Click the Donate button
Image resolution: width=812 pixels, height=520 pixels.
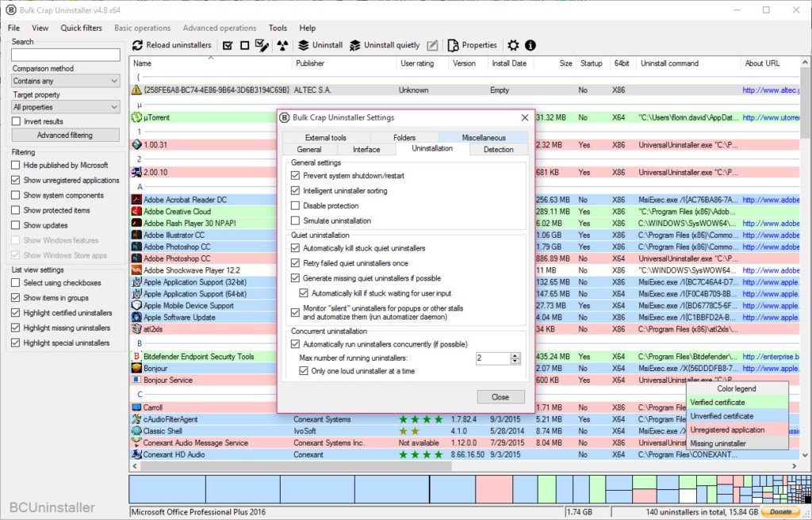(x=781, y=512)
